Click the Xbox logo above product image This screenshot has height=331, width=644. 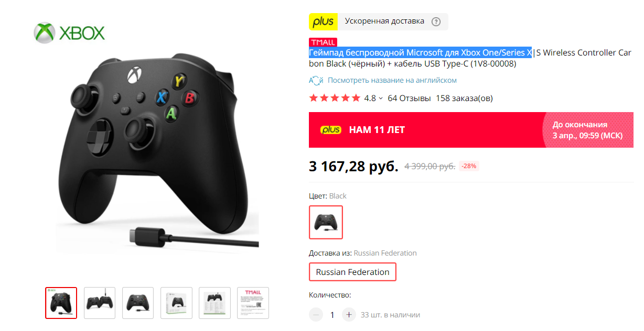(x=69, y=33)
